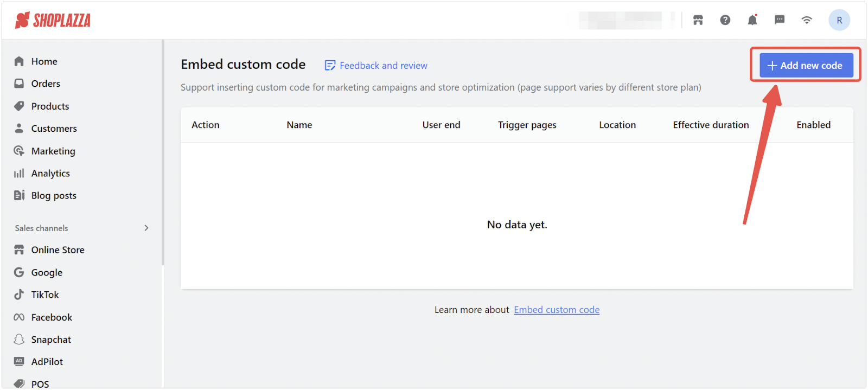Click the TikTok note icon
868x390 pixels.
point(19,295)
